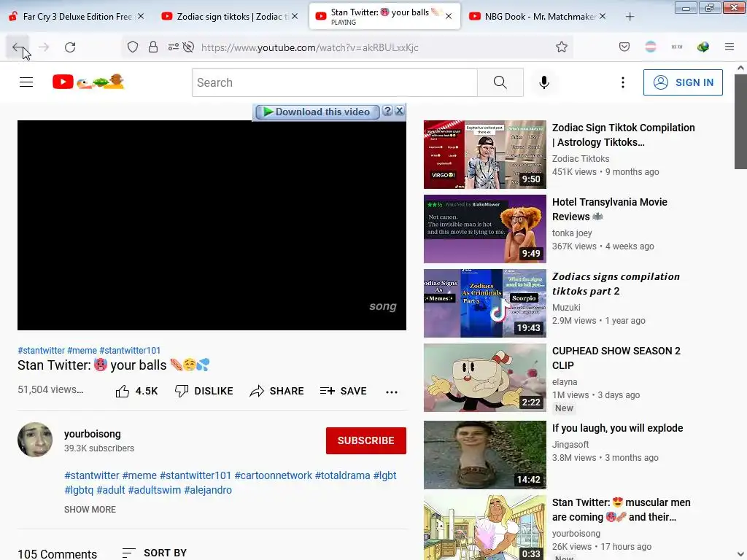Open more actions ellipsis under video
This screenshot has height=560, width=747.
tap(392, 392)
